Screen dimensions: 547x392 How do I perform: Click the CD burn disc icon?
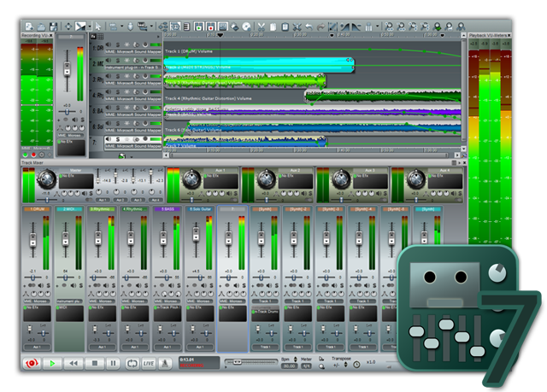[246, 26]
